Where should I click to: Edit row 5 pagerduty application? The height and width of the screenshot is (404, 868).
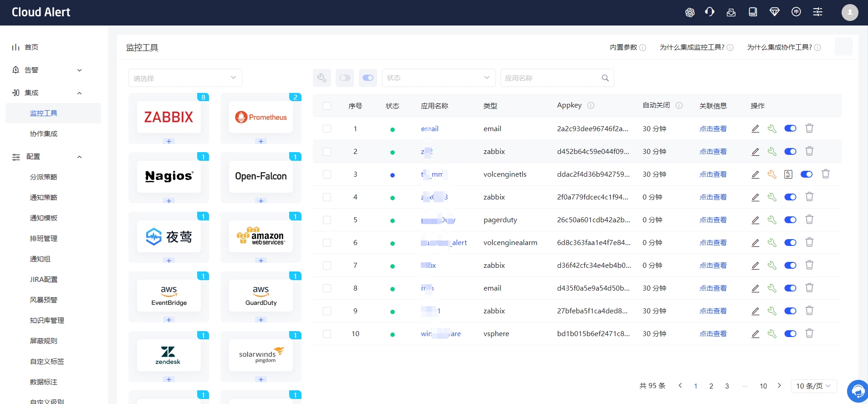tap(756, 220)
